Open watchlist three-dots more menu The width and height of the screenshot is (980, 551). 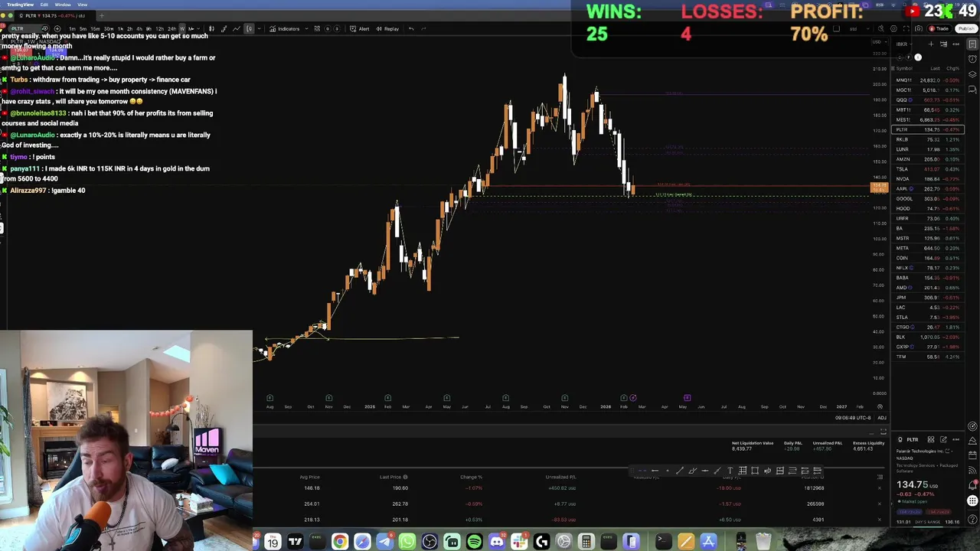pos(955,44)
